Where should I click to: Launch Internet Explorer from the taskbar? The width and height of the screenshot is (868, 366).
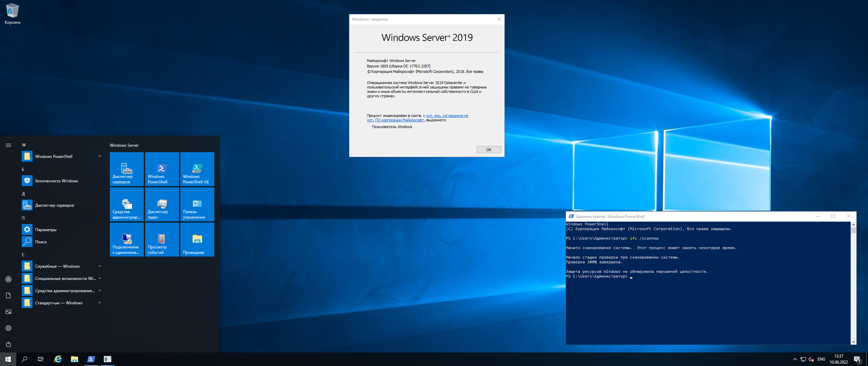coord(58,359)
